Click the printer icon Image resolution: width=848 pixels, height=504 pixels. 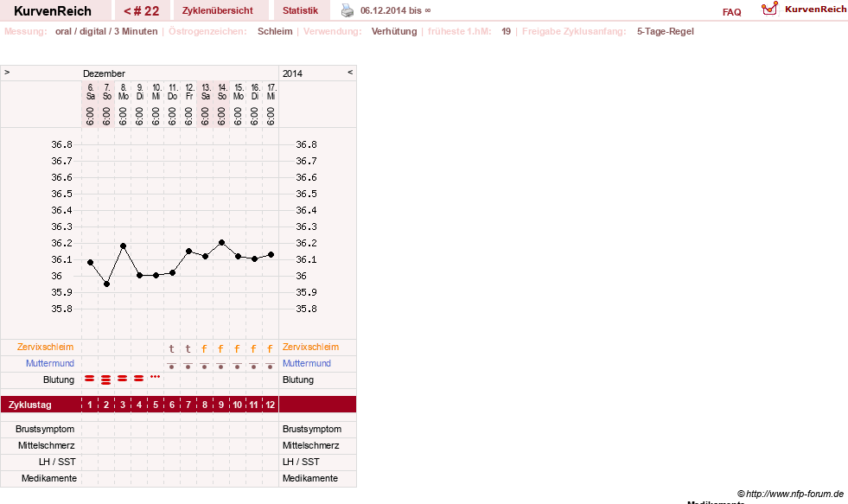point(347,10)
